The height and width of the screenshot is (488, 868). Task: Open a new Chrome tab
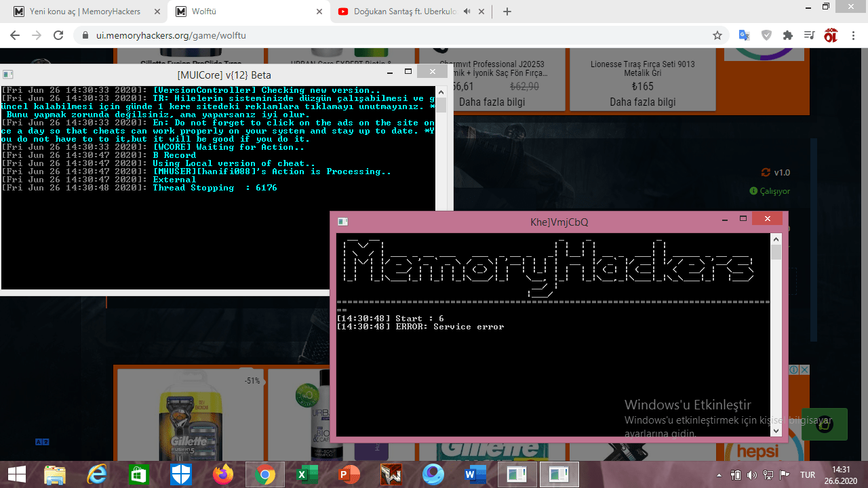[x=507, y=12]
